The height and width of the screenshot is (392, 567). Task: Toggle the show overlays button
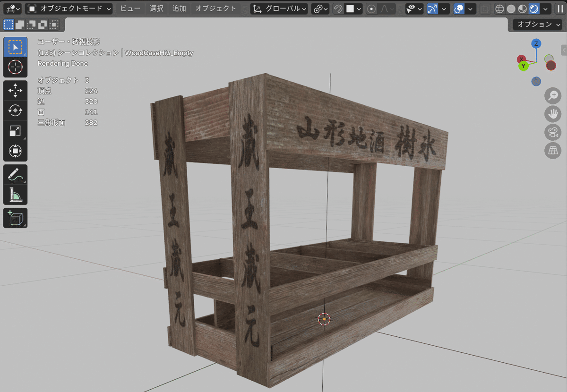[458, 9]
